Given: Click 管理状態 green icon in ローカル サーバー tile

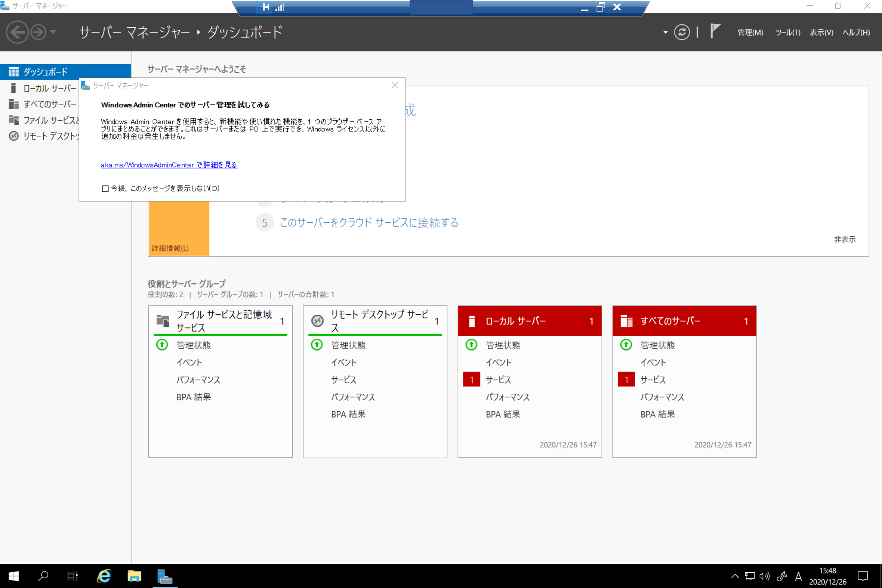Looking at the screenshot, I should pyautogui.click(x=472, y=345).
